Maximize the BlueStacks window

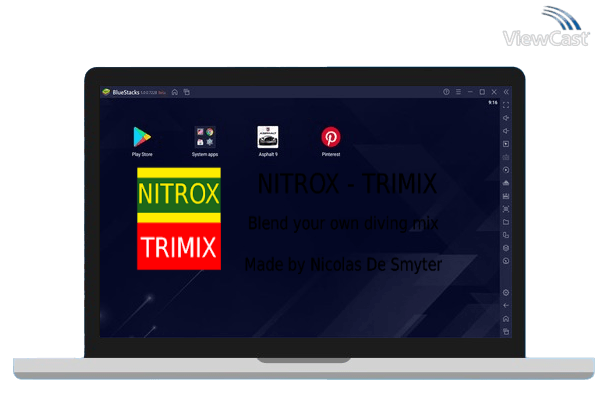point(482,92)
